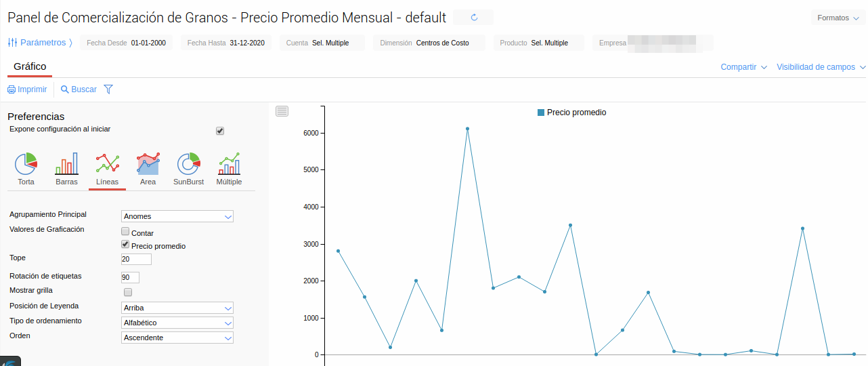Open the chart hamburger menu icon
This screenshot has height=366, width=868.
(282, 111)
